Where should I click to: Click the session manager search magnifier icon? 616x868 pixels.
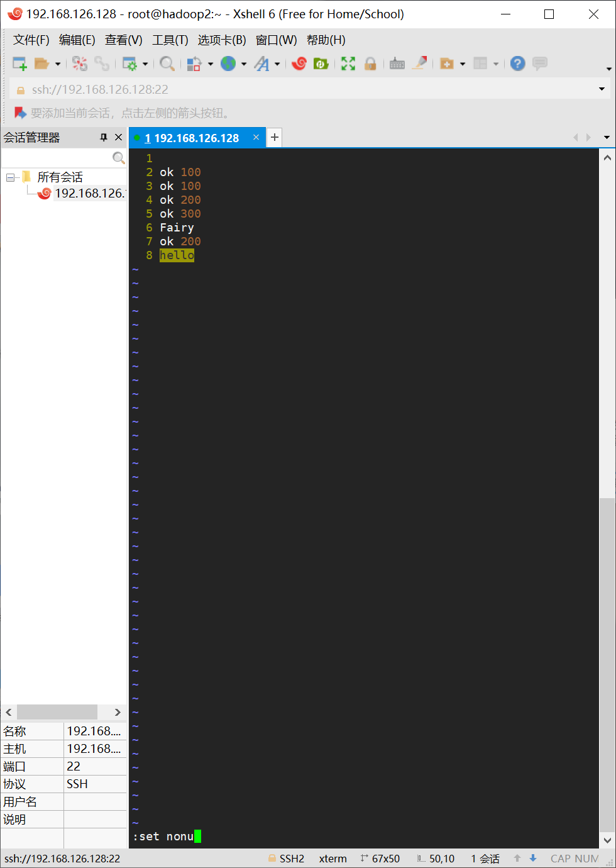tap(118, 158)
